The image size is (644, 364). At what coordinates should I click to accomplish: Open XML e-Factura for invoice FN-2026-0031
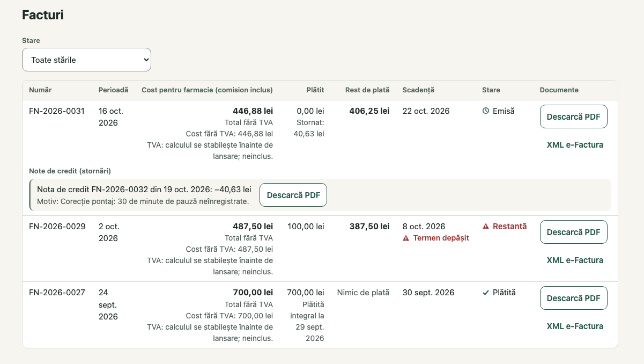[x=575, y=145]
